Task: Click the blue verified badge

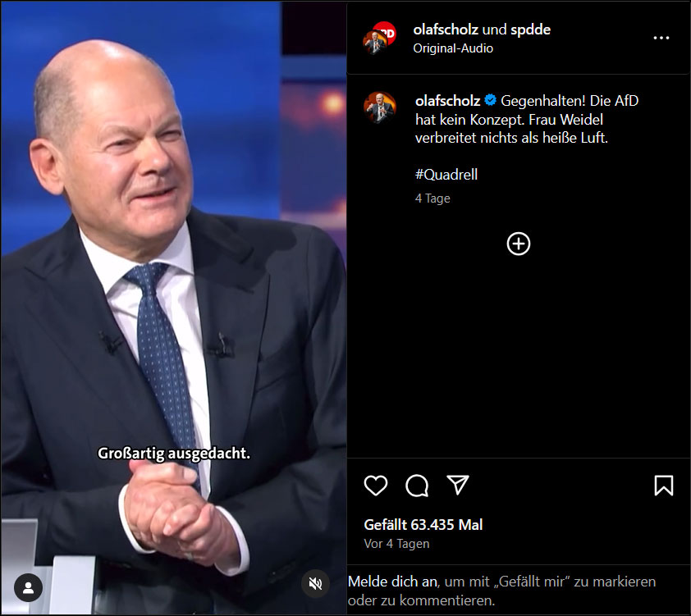Action: (490, 100)
